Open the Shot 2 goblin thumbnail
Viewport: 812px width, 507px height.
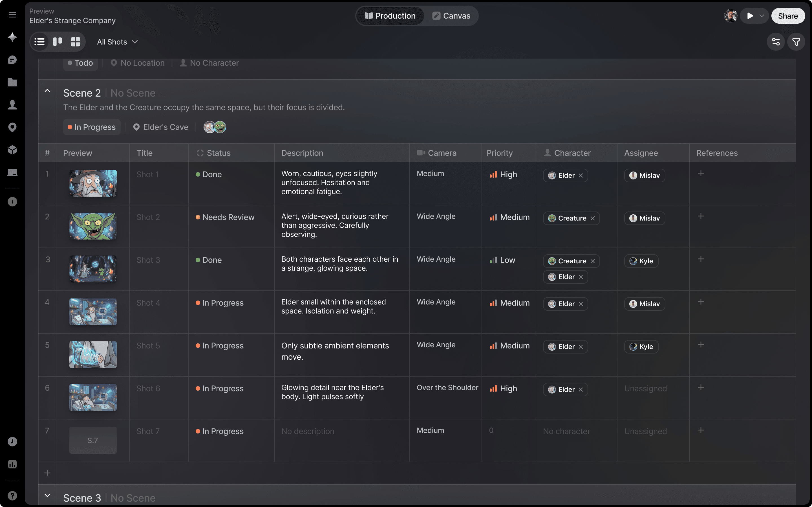tap(93, 226)
